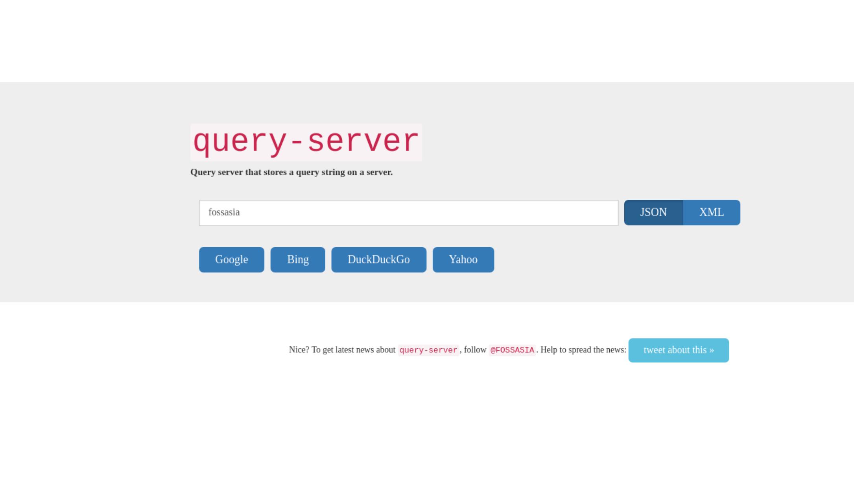Click the query-server logo icon
Screen dimensions: 854x504
pyautogui.click(x=306, y=142)
